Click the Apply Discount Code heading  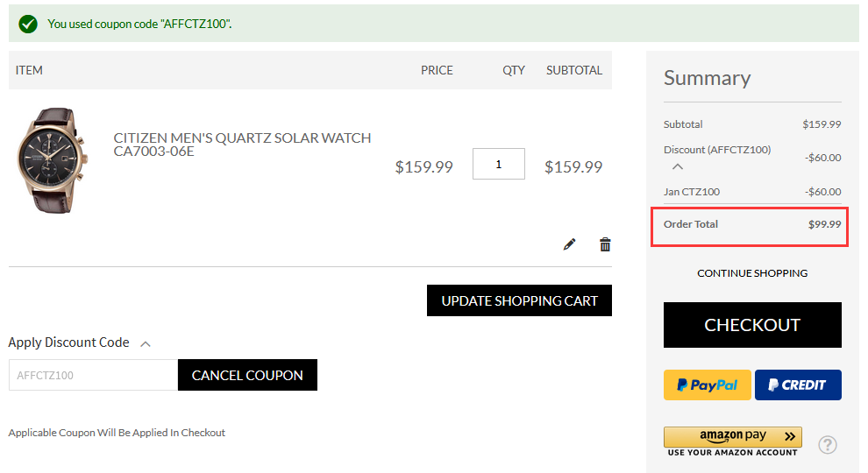(68, 342)
